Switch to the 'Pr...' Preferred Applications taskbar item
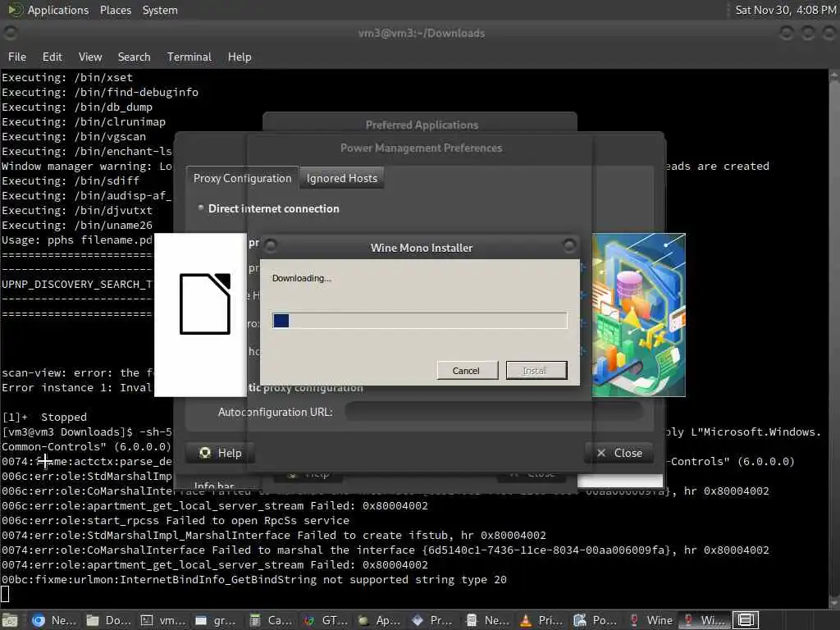This screenshot has height=630, width=840. 434,620
